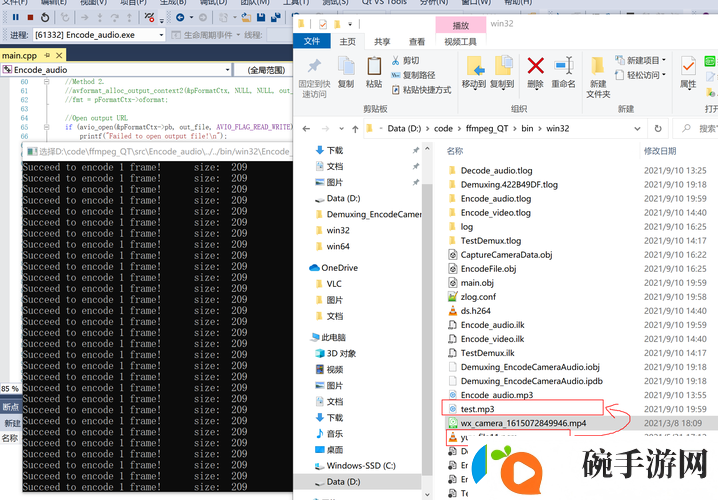718x500 pixels.
Task: Open the Encode_audio.tlog folder
Action: pos(495,199)
